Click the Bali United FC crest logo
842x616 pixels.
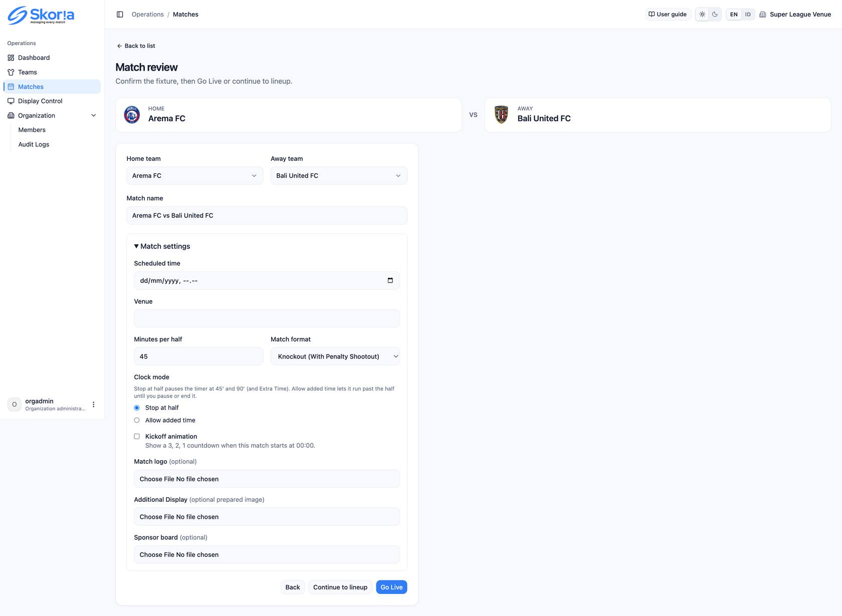click(501, 115)
